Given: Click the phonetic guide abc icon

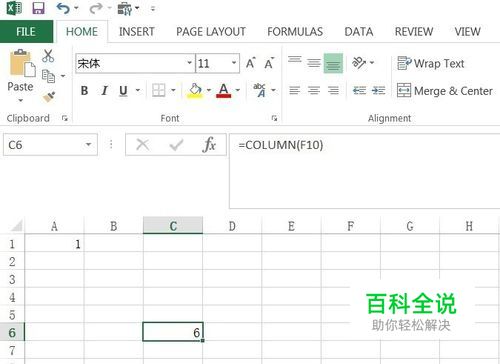Looking at the screenshot, I should 260,90.
